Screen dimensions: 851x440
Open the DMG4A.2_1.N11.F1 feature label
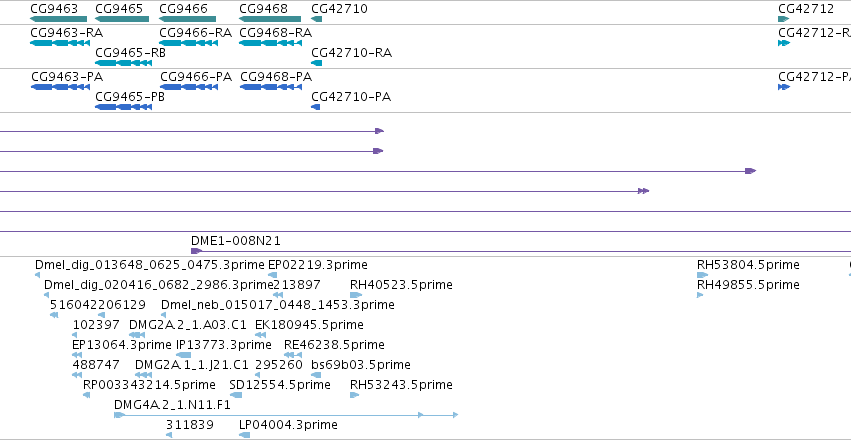click(x=173, y=405)
